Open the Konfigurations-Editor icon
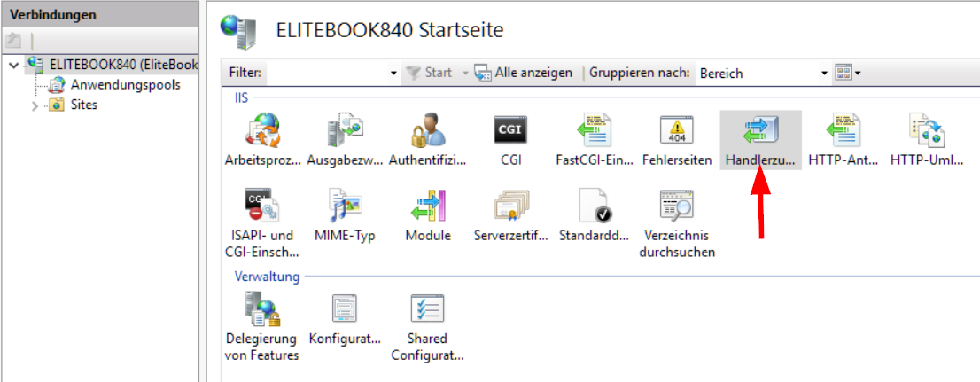Viewport: 980px width, 382px height. (345, 309)
